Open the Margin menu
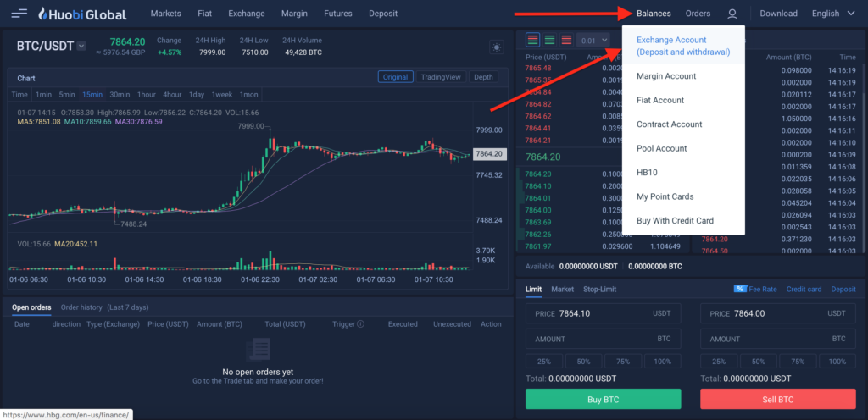 click(294, 14)
